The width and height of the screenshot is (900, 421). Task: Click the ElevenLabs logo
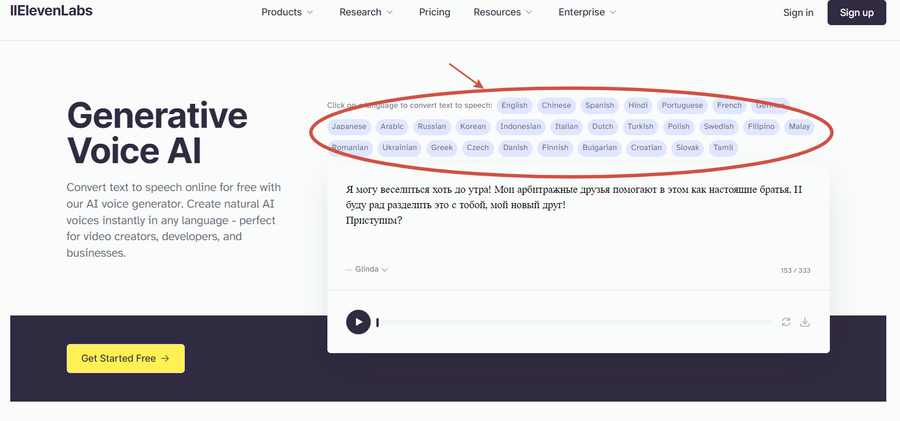(x=51, y=10)
